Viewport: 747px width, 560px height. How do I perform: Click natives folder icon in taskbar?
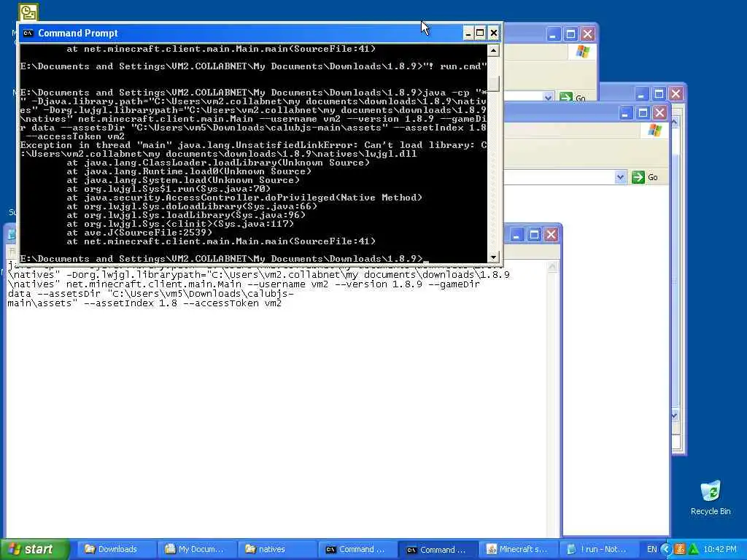pyautogui.click(x=251, y=549)
